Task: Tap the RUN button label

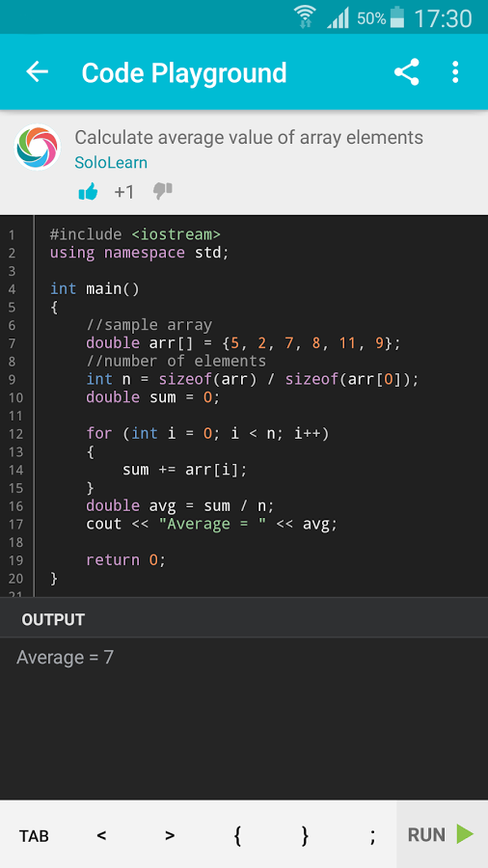Action: tap(426, 835)
